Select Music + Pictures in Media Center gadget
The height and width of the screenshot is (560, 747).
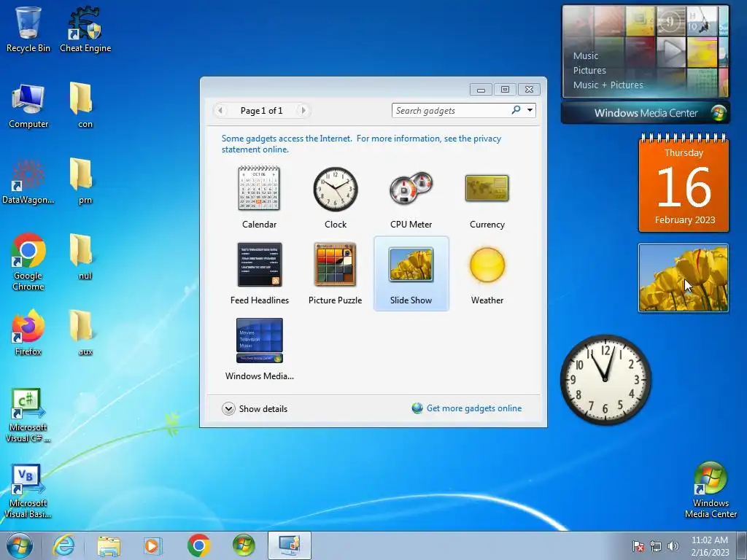click(x=608, y=85)
